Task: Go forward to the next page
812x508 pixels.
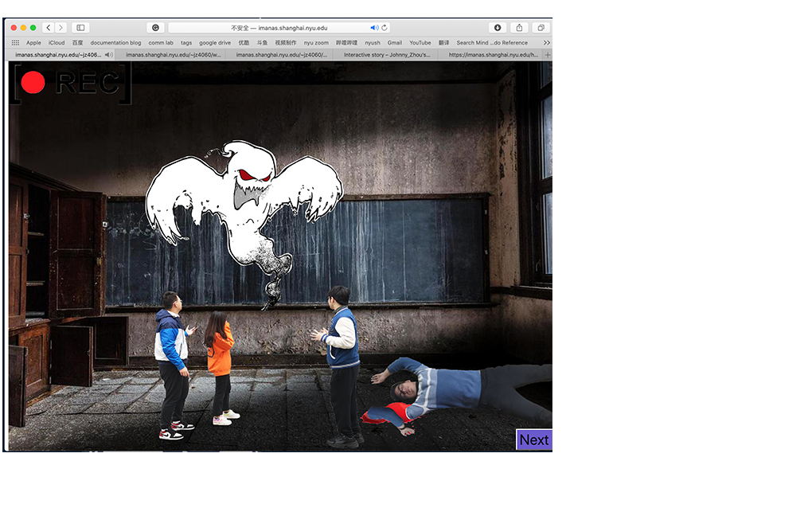Action: click(x=61, y=28)
